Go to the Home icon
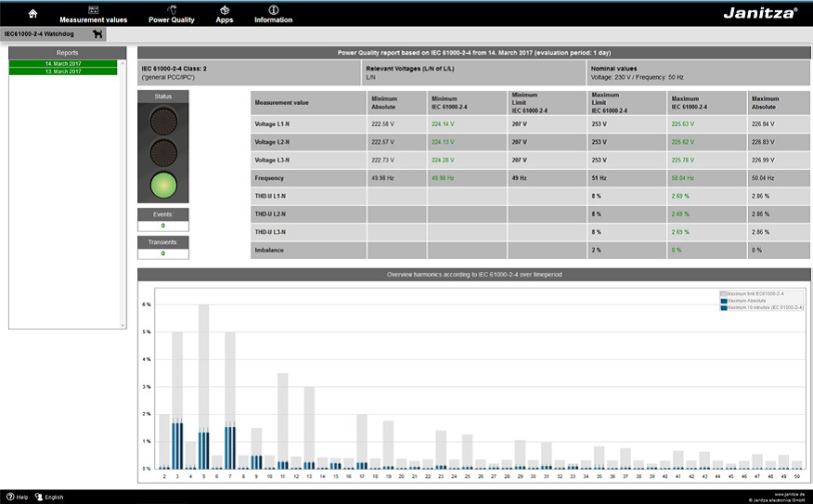 pyautogui.click(x=32, y=14)
